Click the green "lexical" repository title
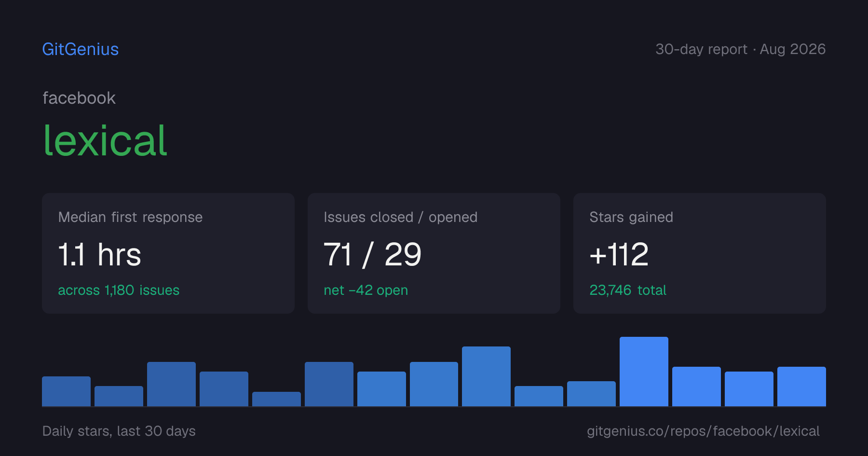 [105, 140]
